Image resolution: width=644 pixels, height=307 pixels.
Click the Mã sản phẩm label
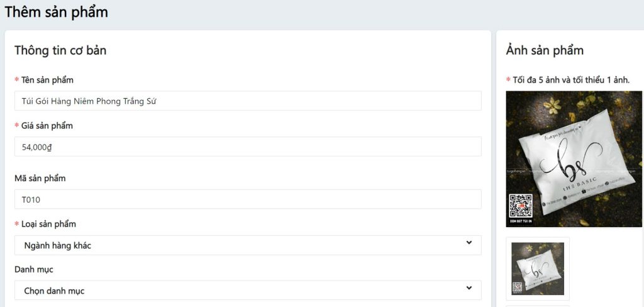pyautogui.click(x=40, y=178)
